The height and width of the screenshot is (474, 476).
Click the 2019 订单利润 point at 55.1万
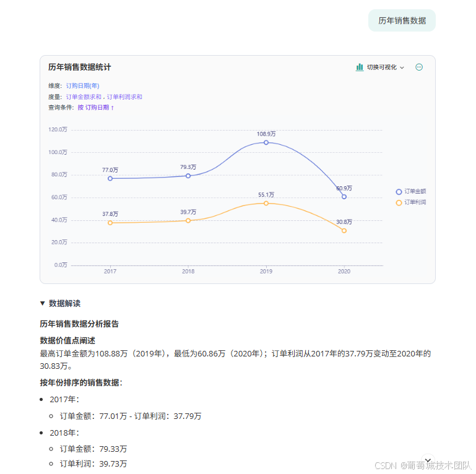tap(266, 204)
